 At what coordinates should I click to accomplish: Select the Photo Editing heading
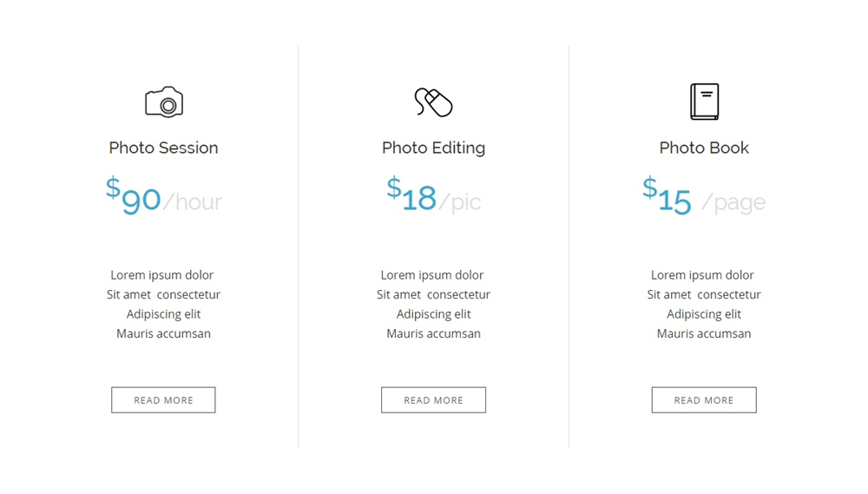(x=433, y=148)
